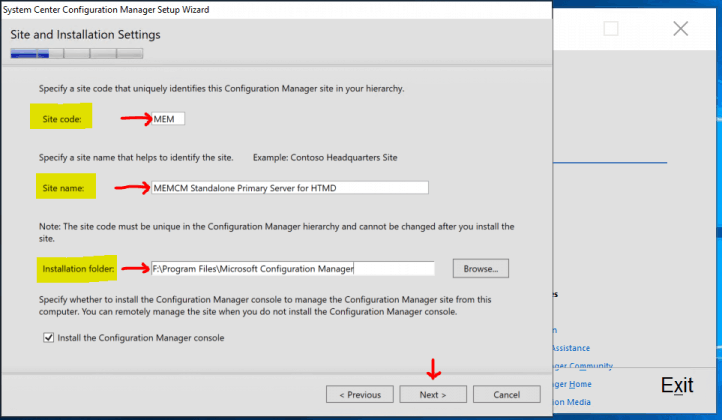Open the Installation Media link in background window
This screenshot has height=420, width=722.
[x=572, y=402]
